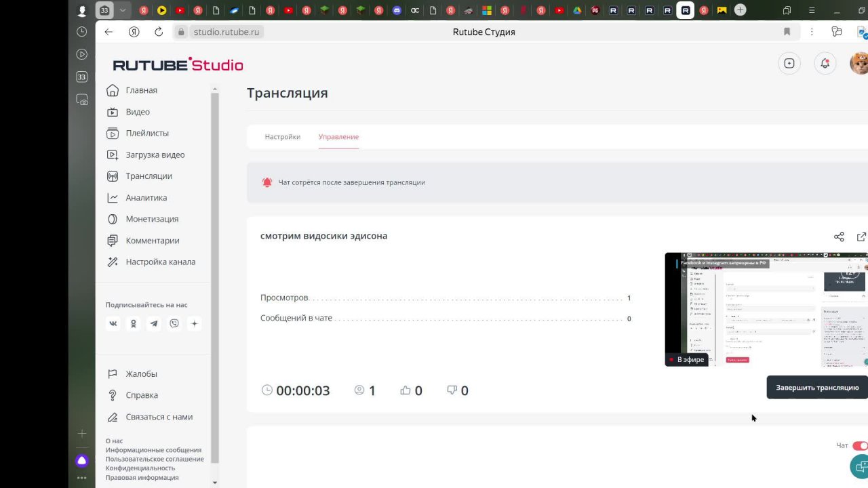Viewport: 868px width, 488px height.
Task: Open the browser menu with three lines
Action: (x=812, y=10)
